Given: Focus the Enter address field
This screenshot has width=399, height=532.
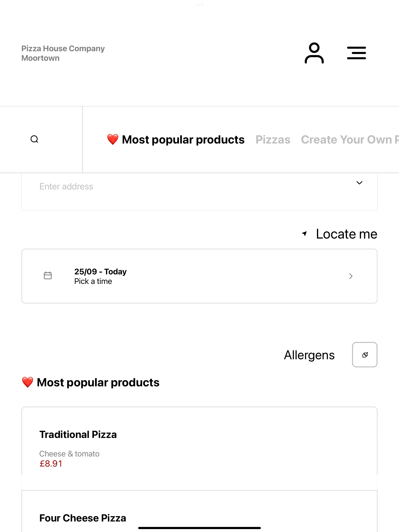Looking at the screenshot, I should (199, 192).
